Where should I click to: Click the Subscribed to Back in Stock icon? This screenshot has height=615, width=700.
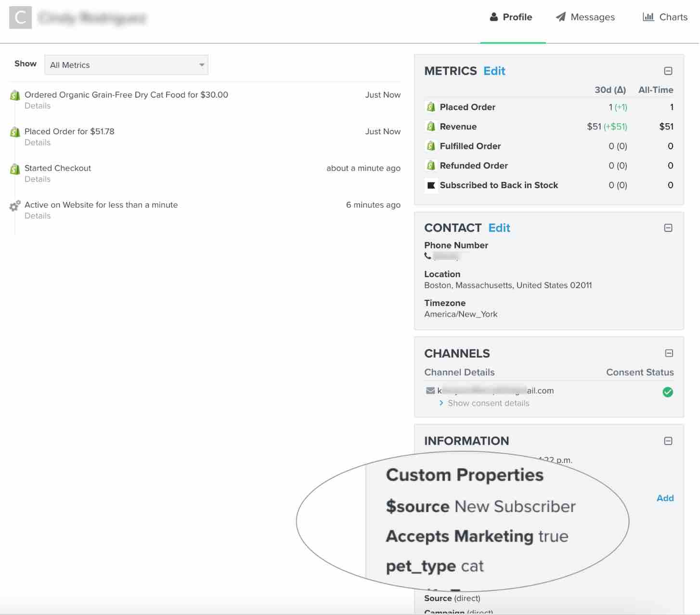(x=432, y=185)
